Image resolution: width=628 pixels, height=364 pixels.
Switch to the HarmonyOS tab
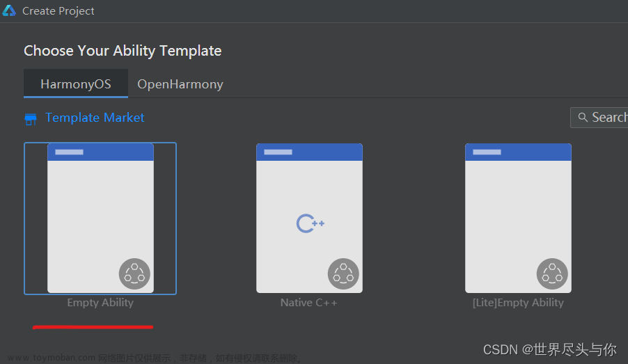pyautogui.click(x=76, y=84)
